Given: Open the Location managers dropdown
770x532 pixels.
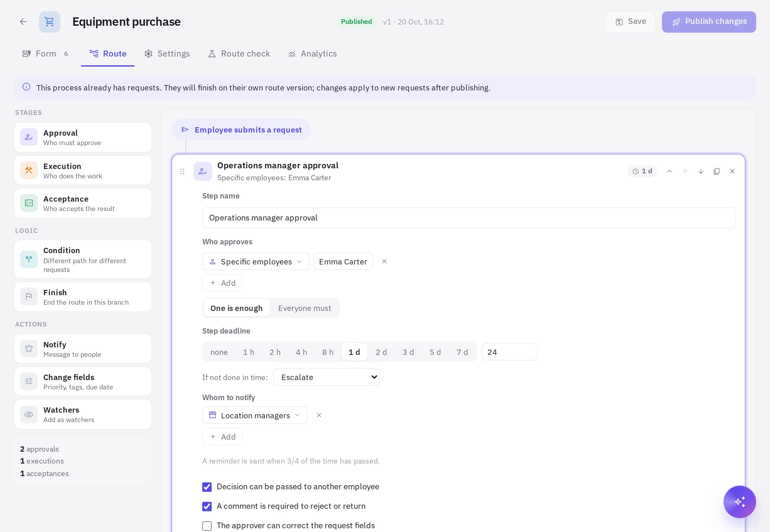Looking at the screenshot, I should [255, 415].
